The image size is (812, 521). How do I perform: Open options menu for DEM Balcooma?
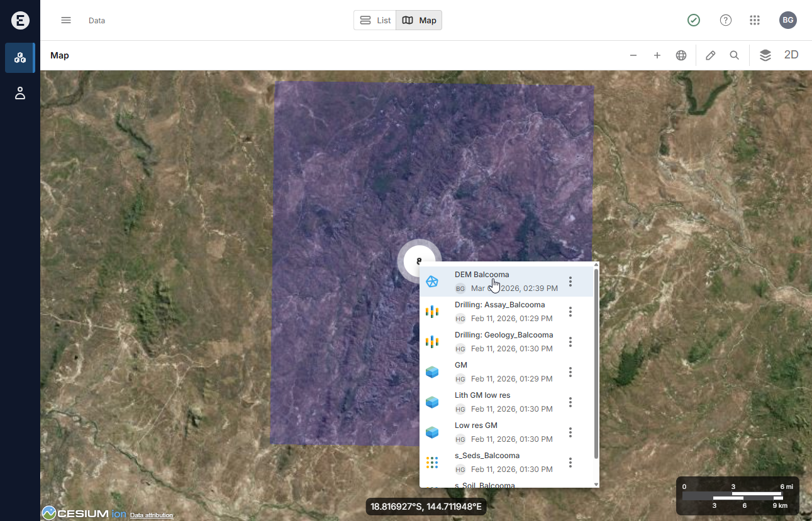(570, 282)
